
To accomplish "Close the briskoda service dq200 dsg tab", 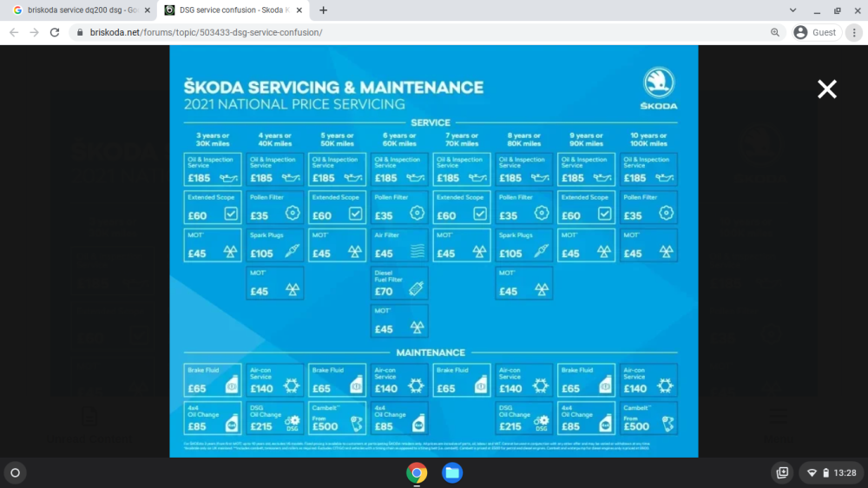I will coord(148,10).
